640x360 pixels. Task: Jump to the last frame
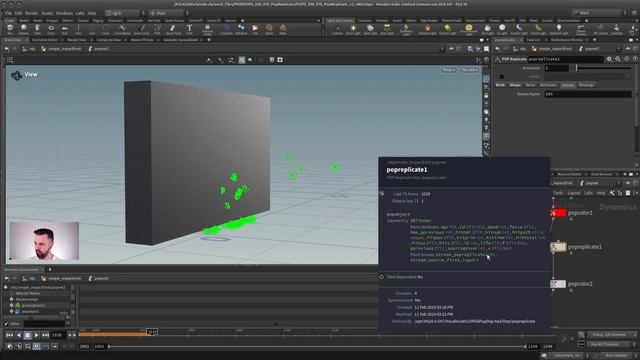pyautogui.click(x=45, y=335)
